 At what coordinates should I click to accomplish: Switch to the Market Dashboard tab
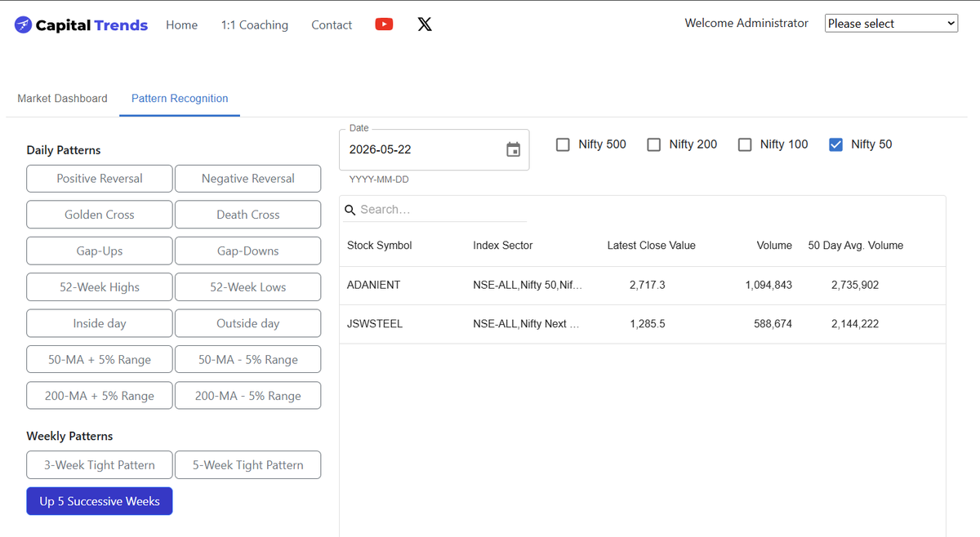(62, 98)
